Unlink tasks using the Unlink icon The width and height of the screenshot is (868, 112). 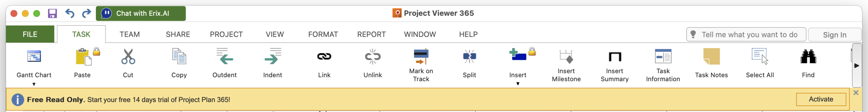click(373, 57)
